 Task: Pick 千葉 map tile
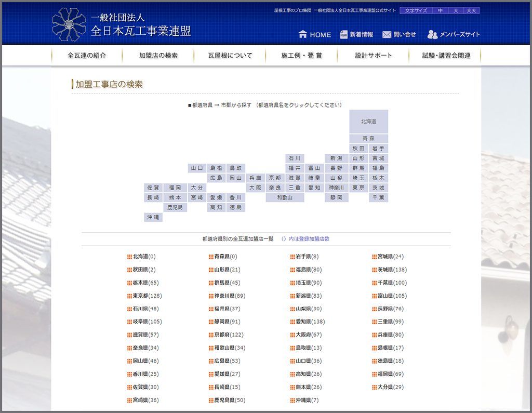378,197
